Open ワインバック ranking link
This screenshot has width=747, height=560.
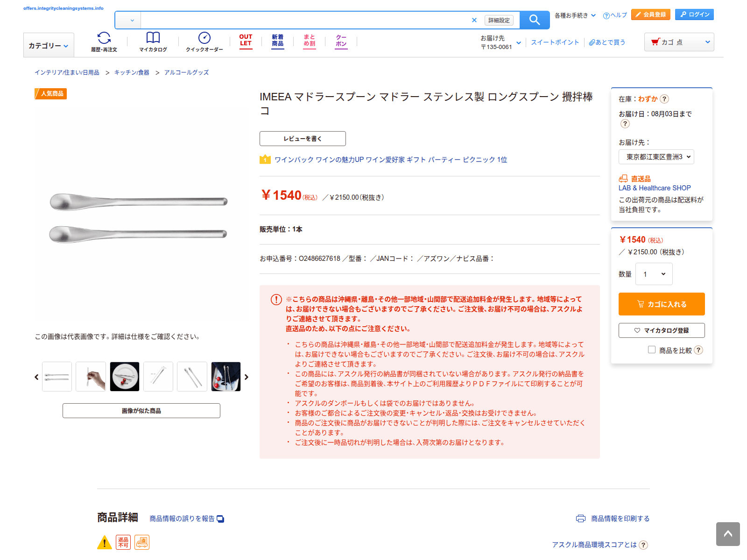click(x=391, y=160)
